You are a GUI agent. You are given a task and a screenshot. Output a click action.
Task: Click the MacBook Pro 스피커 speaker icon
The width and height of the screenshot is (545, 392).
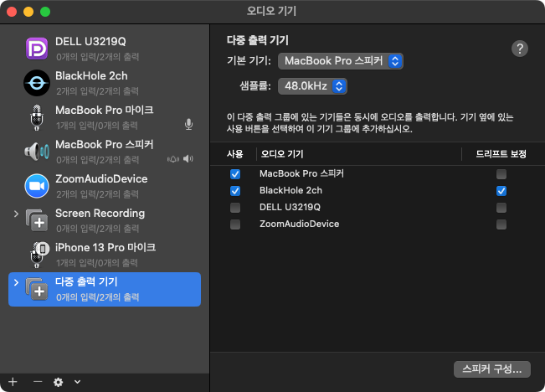[37, 152]
